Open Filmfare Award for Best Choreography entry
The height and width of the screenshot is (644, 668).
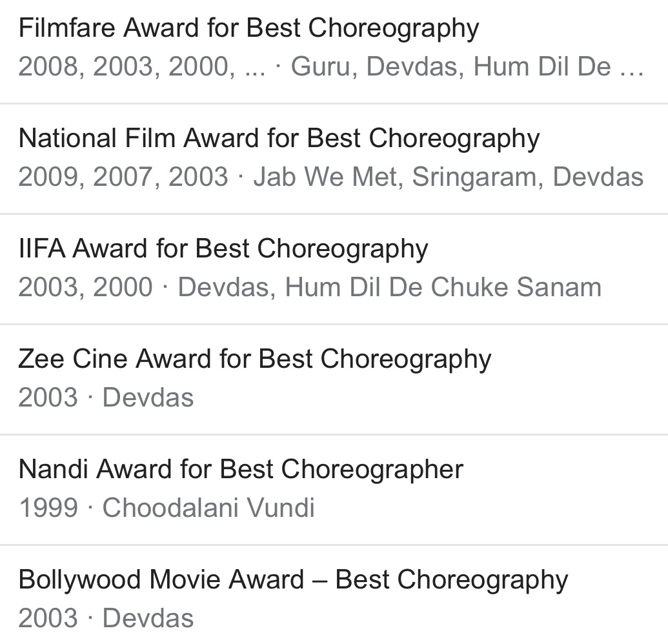point(248,28)
